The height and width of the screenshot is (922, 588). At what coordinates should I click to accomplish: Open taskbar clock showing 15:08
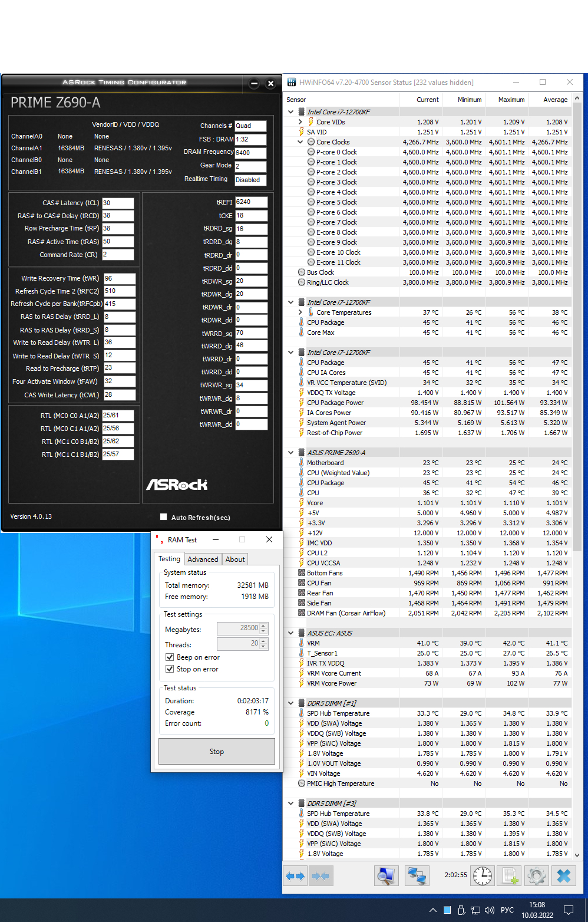click(537, 910)
